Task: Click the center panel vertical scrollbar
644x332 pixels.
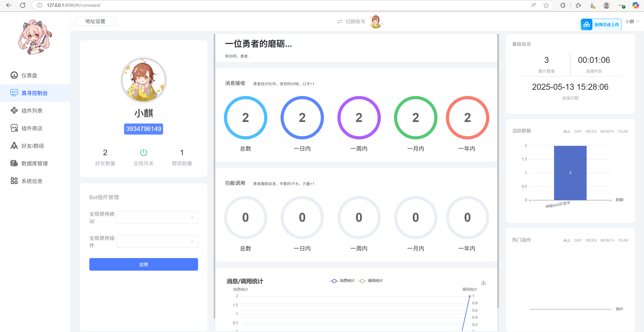Action: pos(498,171)
